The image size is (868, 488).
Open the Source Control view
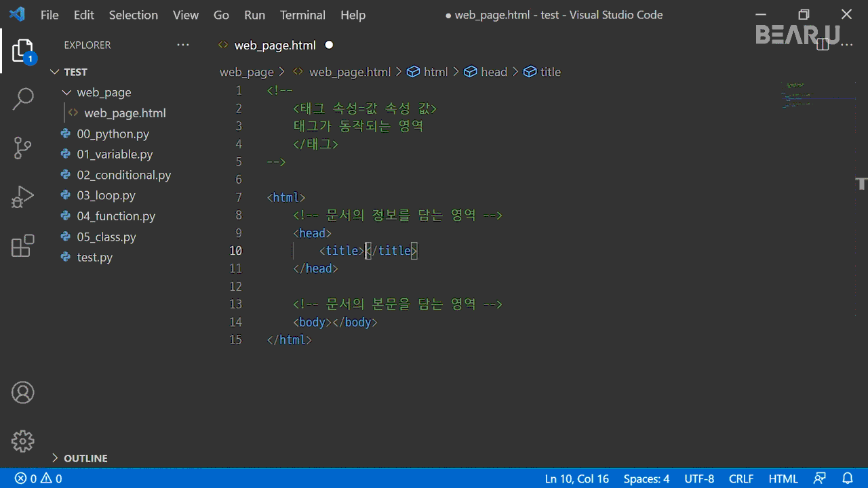pyautogui.click(x=22, y=148)
